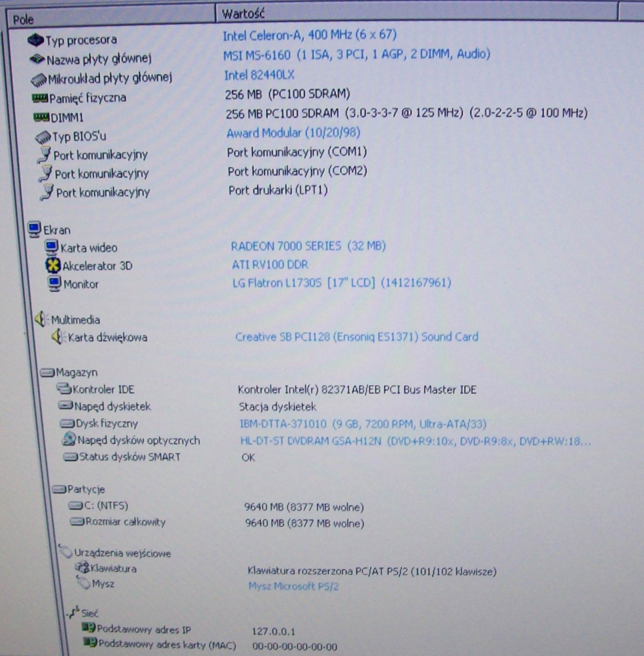Open the Mysz Microsoft PS/2 link
Screen dimensions: 644x656
293,586
